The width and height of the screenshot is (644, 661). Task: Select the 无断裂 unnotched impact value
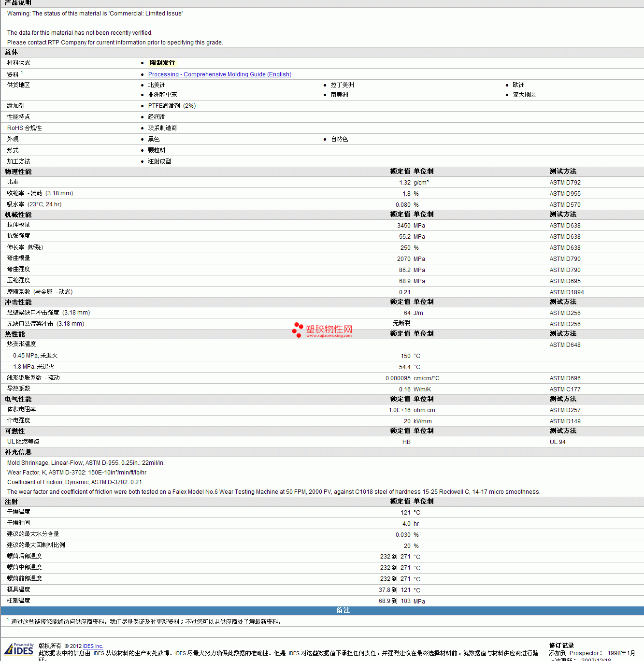[x=401, y=323]
